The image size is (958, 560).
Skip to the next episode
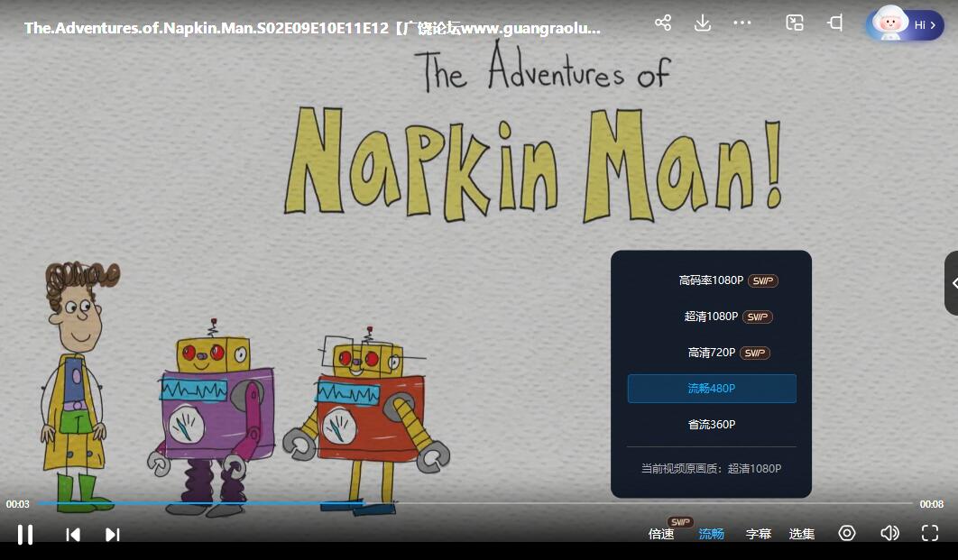113,535
